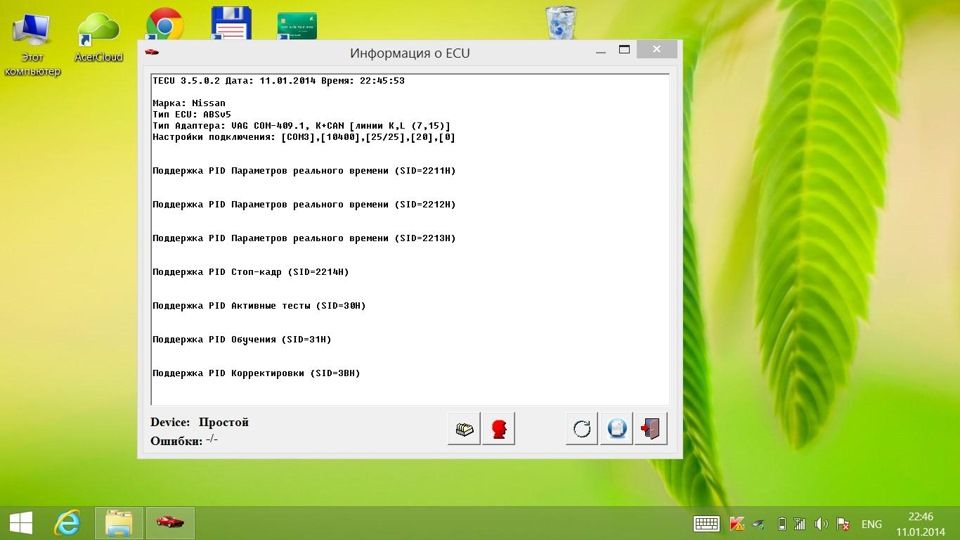Click the red head silhouette button
960x540 pixels.
pyautogui.click(x=498, y=429)
